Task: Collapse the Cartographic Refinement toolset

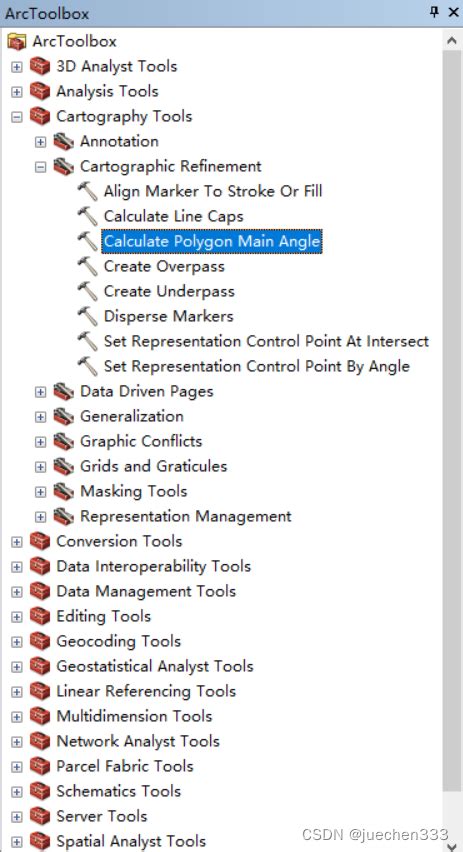Action: click(x=41, y=167)
